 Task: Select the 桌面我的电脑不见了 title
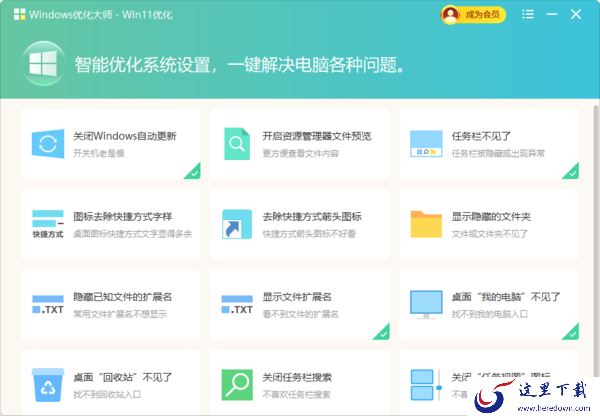click(x=505, y=297)
